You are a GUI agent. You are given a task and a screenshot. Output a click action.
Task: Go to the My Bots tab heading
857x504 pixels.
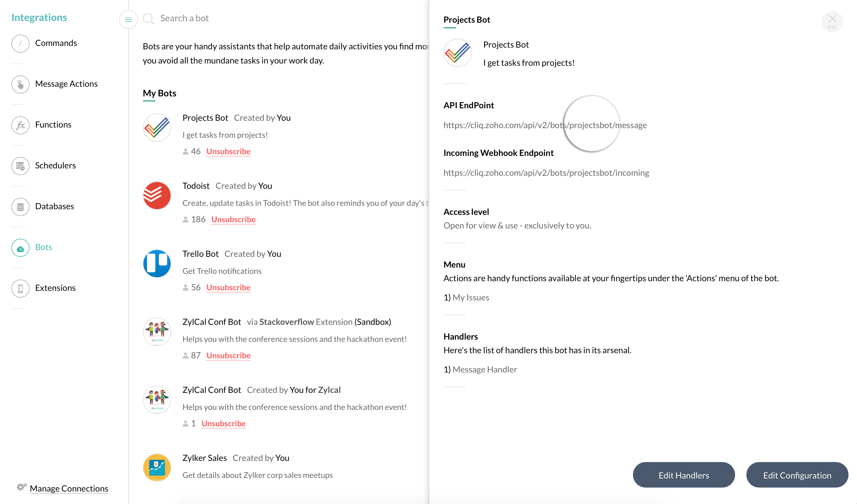tap(159, 93)
